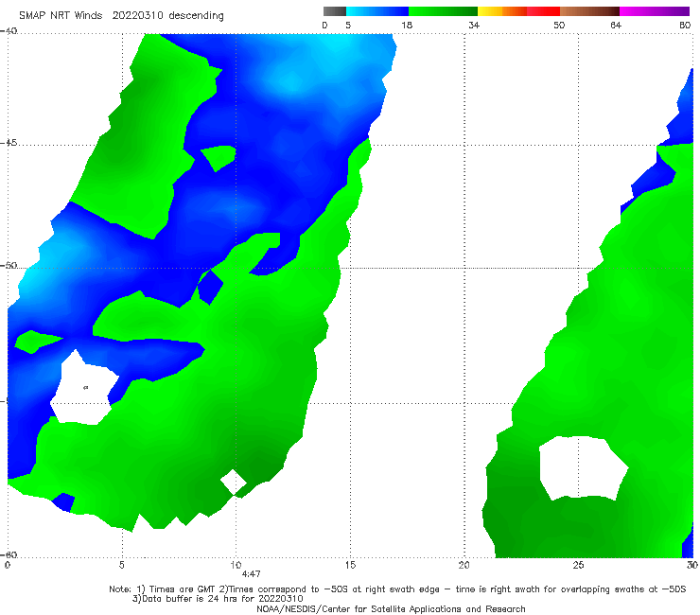Click the color bar label '64'
700x615 pixels.
click(x=616, y=26)
